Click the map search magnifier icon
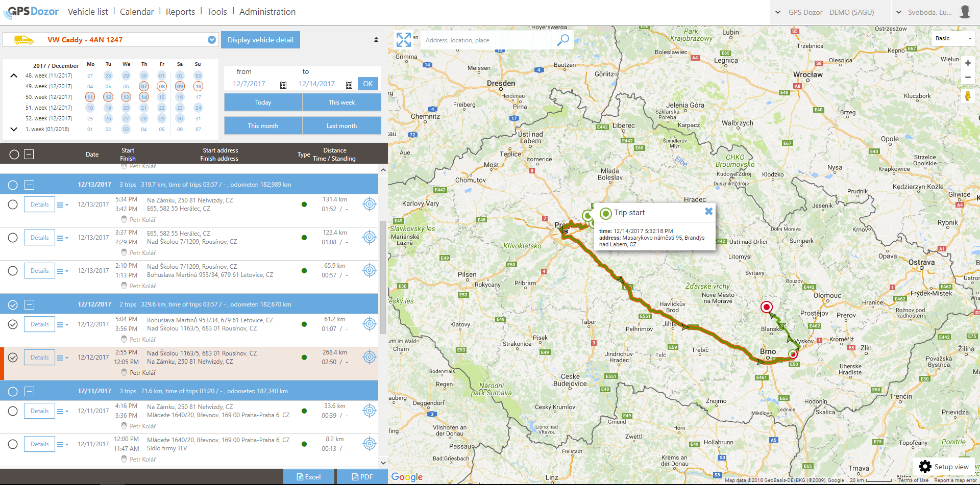980x485 pixels. pos(562,40)
